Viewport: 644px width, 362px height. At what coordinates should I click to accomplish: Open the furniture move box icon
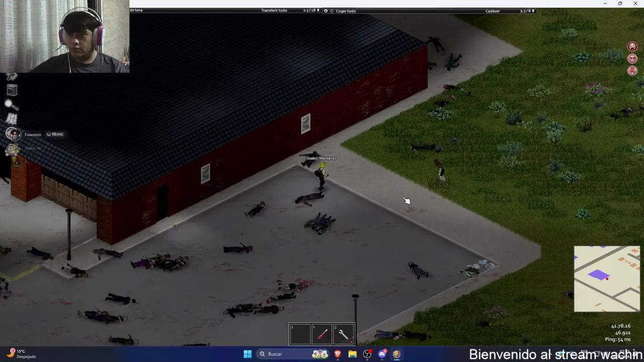[12, 90]
